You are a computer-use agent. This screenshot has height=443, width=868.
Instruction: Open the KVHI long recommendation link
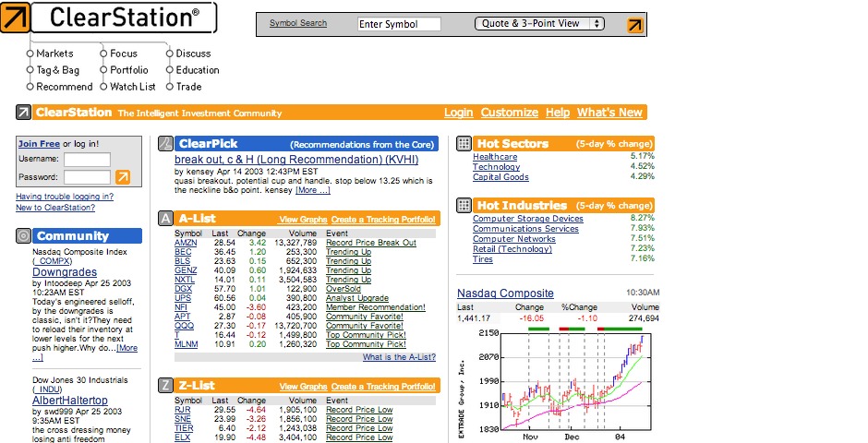pyautogui.click(x=296, y=160)
